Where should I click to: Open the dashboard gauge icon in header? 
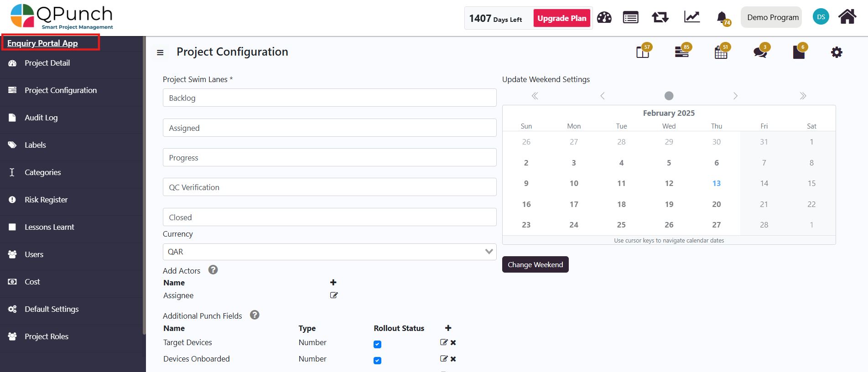tap(604, 18)
